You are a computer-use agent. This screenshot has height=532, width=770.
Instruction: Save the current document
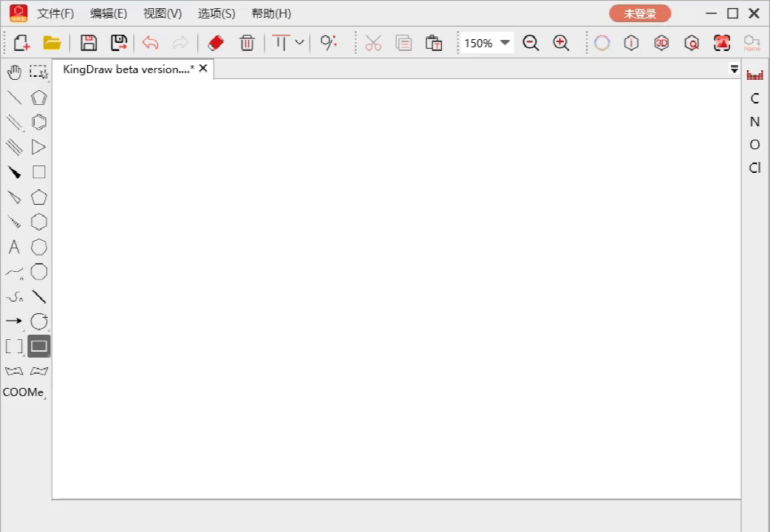pos(89,44)
